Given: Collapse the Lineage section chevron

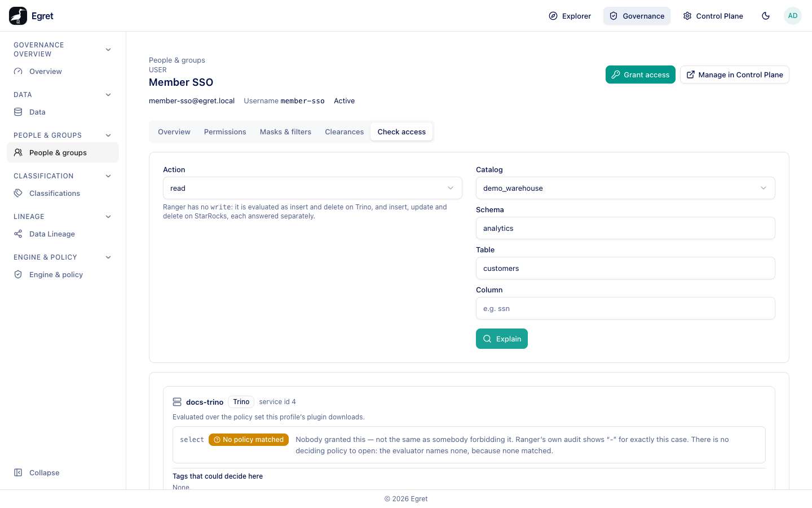Looking at the screenshot, I should [108, 217].
